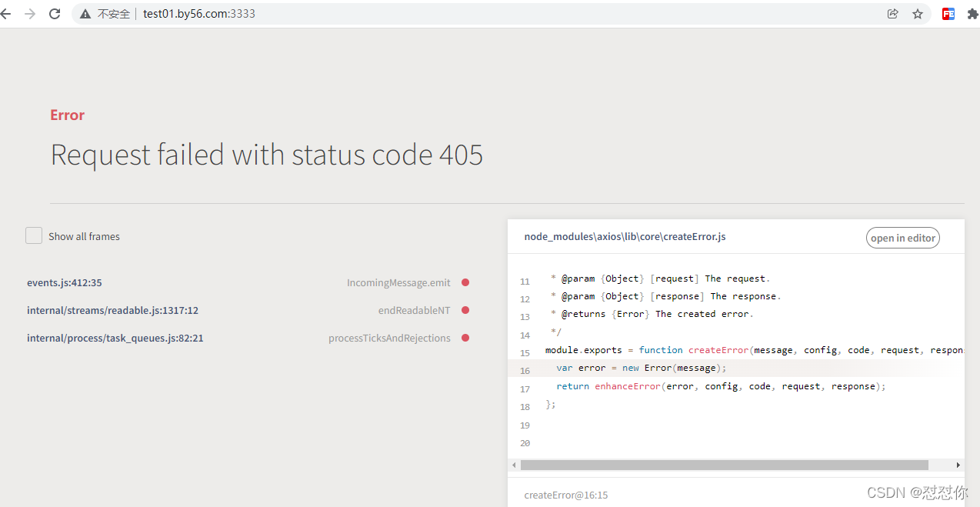Click the share page icon in address bar

(x=892, y=14)
